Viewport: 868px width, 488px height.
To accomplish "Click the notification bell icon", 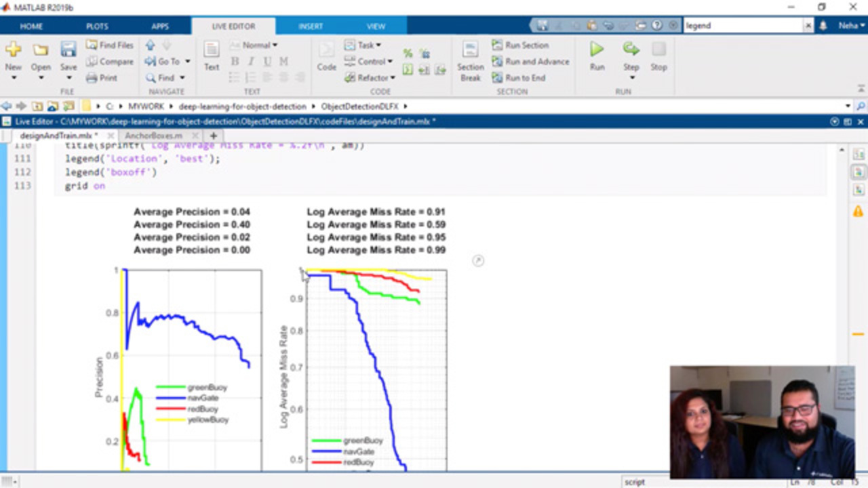I will pos(823,26).
